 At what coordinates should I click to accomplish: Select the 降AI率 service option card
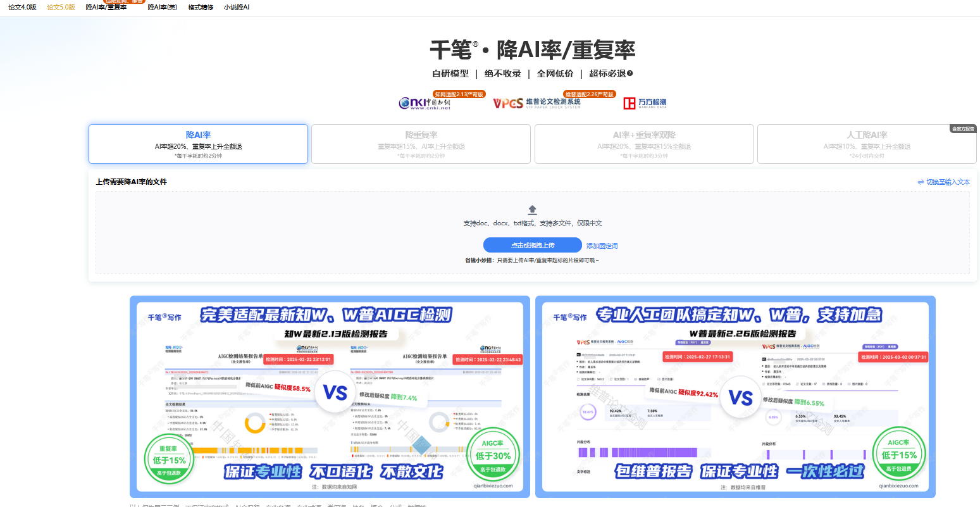(198, 144)
